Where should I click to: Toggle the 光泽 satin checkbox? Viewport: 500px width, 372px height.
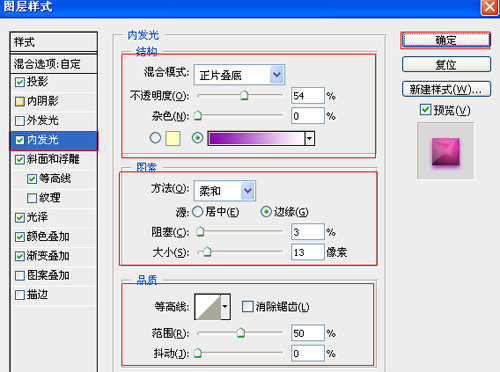pyautogui.click(x=20, y=218)
